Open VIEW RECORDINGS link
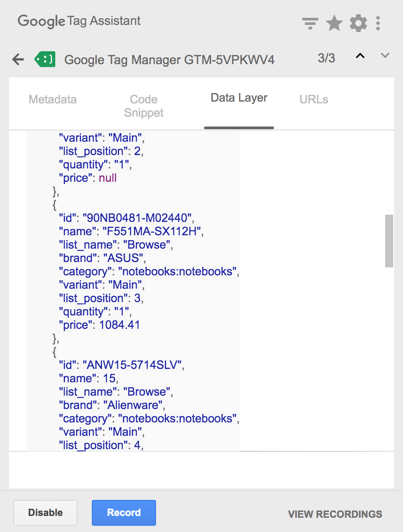 point(335,514)
